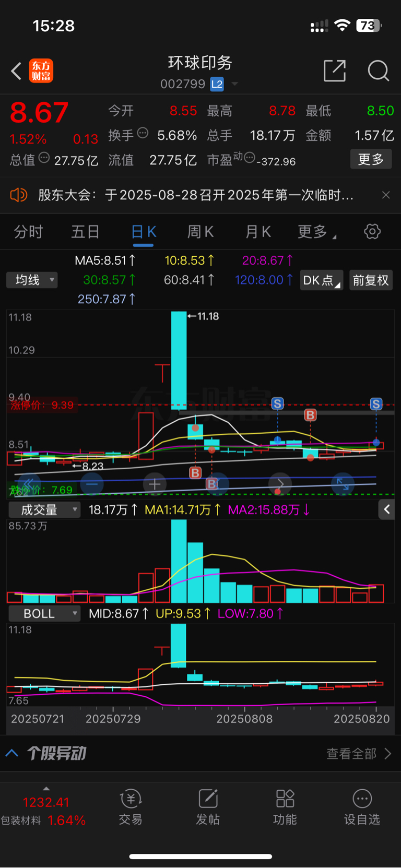This screenshot has width=401, height=868.
Task: Tap the 东方财富 app logo
Action: (x=41, y=71)
